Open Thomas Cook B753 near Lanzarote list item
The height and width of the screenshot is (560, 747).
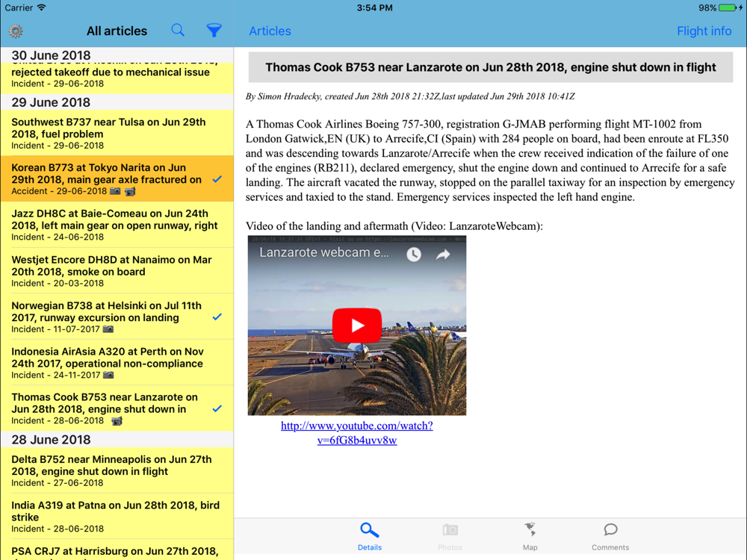tap(117, 408)
